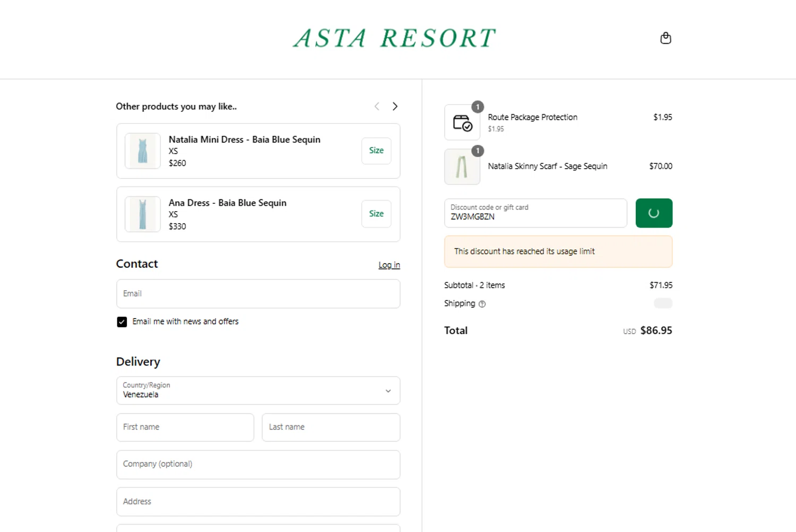Click the Other products you may like heading

(x=176, y=107)
